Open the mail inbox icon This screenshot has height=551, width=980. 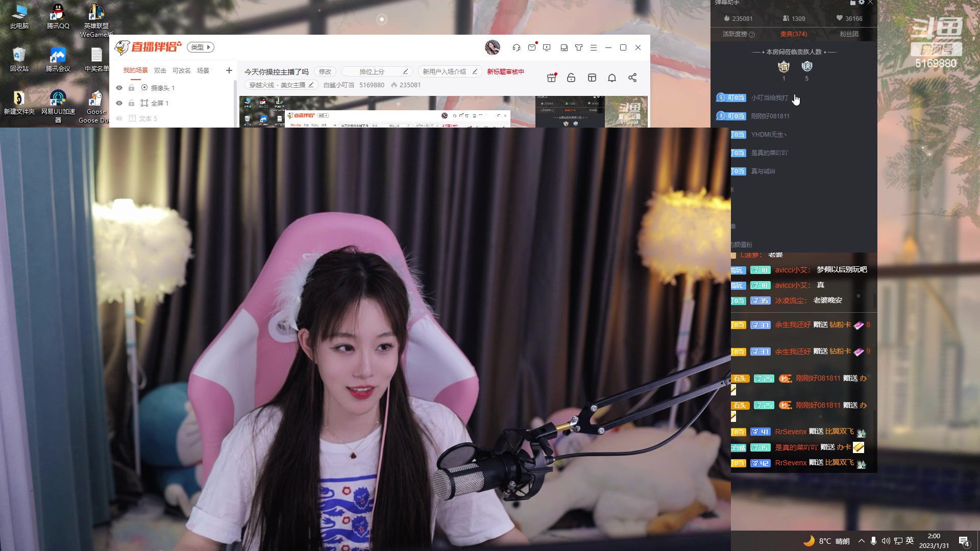pos(532,47)
